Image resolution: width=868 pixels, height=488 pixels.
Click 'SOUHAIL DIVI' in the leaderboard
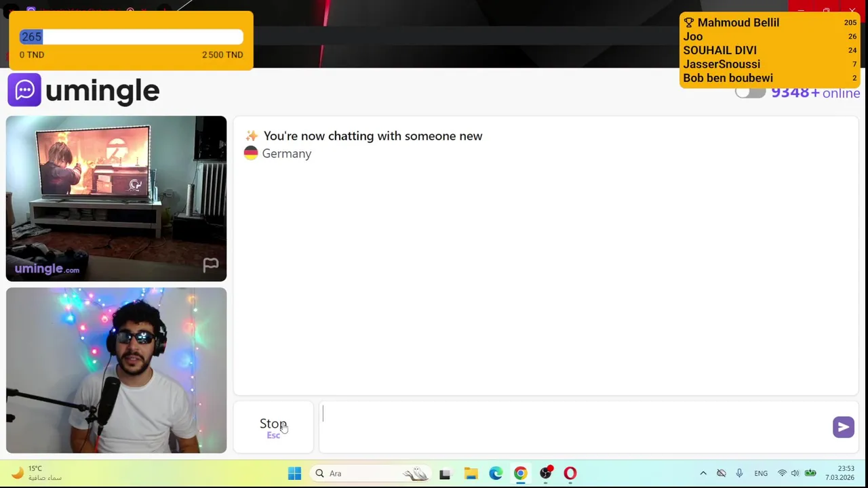(x=720, y=50)
